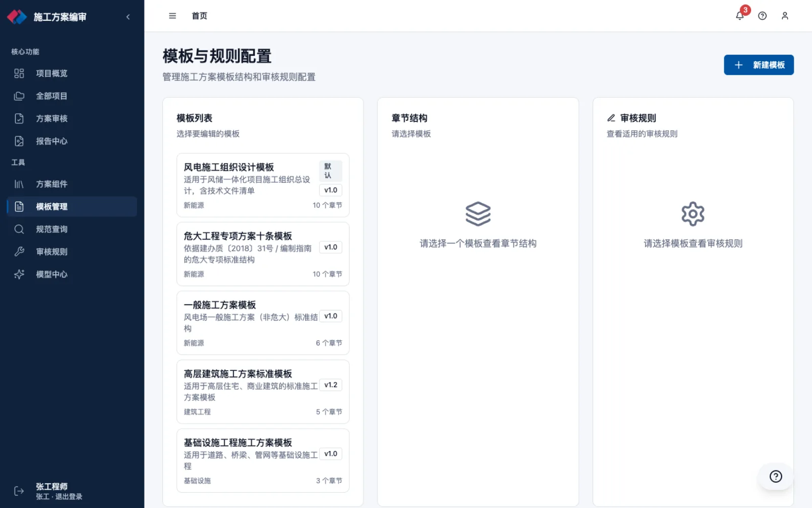The width and height of the screenshot is (812, 508).
Task: Open the notifications bell
Action: coord(740,16)
